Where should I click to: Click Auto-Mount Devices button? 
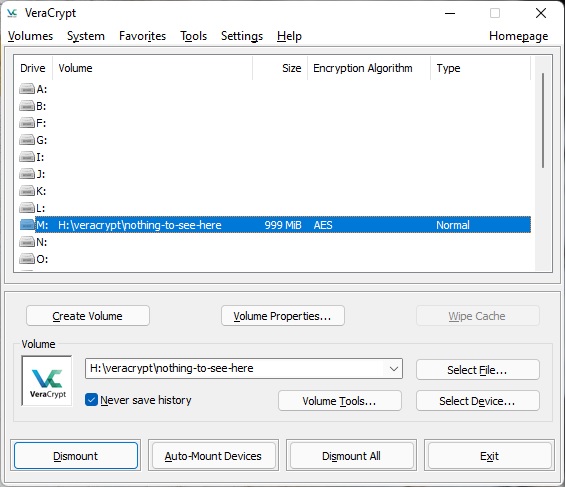point(213,456)
